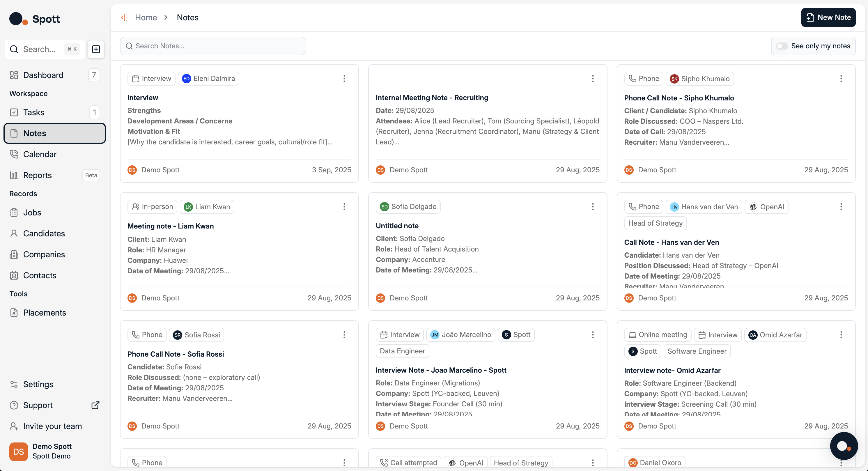
Task: Open Support external link icon
Action: (x=95, y=405)
